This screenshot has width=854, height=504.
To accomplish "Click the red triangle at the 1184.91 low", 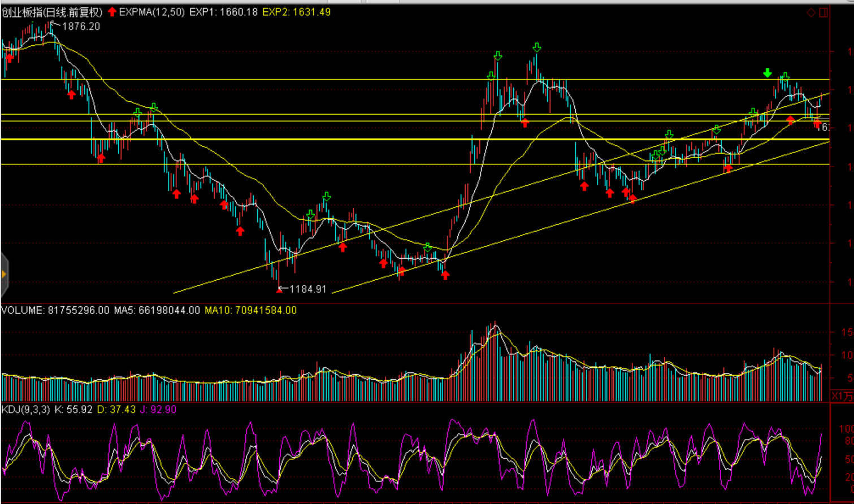I will pyautogui.click(x=279, y=290).
